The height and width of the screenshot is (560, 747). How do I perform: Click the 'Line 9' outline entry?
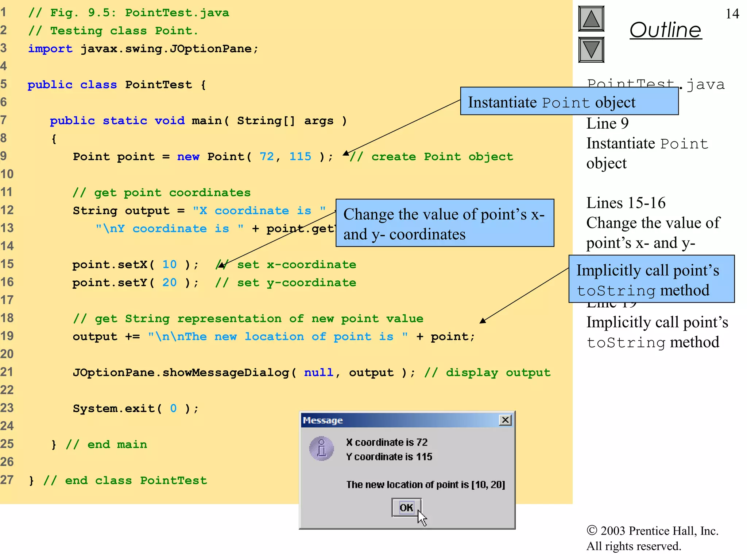[x=607, y=124]
